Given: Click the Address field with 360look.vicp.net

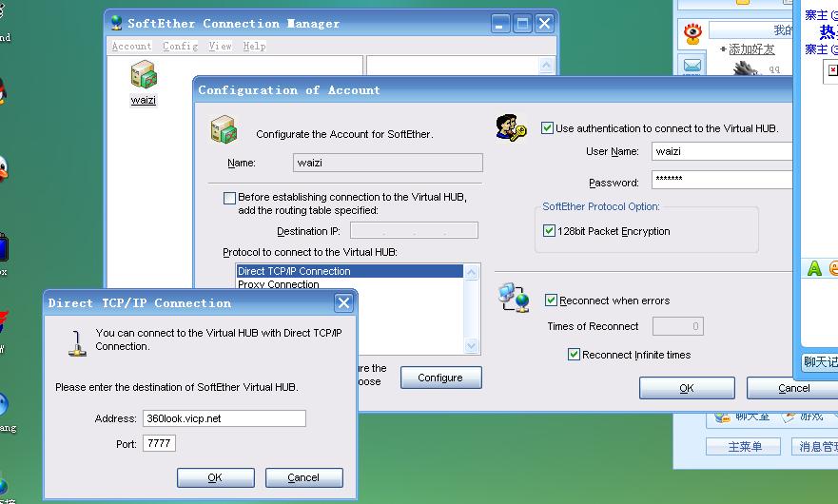Looking at the screenshot, I should 224,418.
